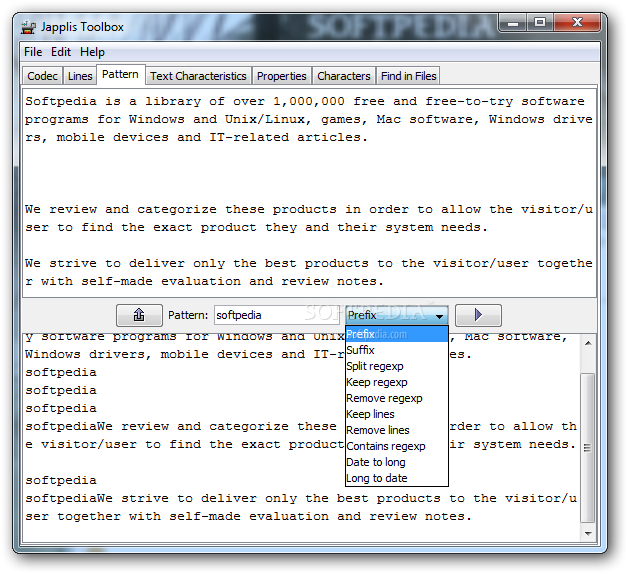Select Contains regexp option
628x574 pixels.
click(x=397, y=446)
